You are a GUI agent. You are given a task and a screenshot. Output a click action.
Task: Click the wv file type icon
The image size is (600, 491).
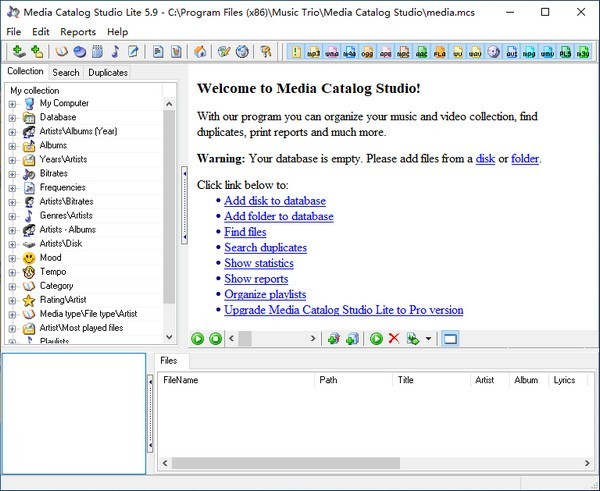458,52
